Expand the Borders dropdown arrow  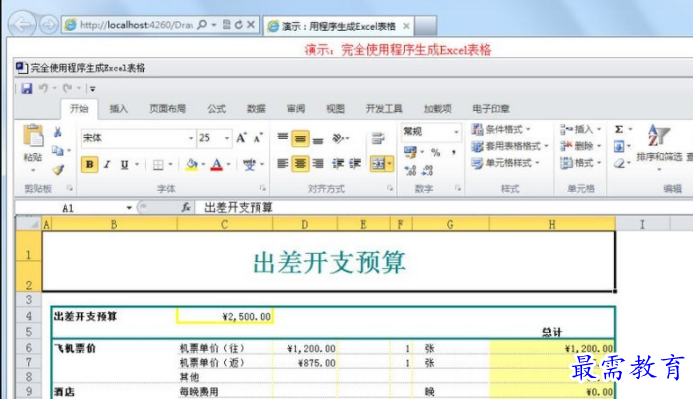(x=170, y=164)
